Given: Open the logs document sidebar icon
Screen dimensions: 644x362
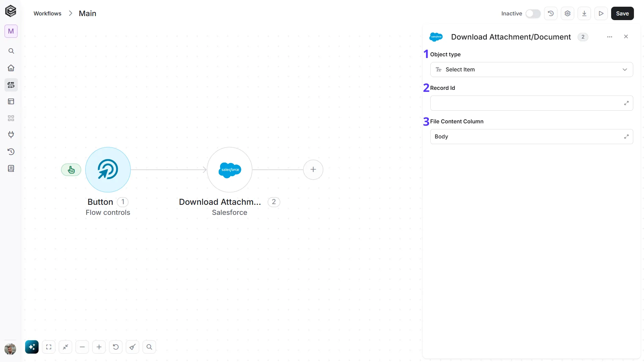Looking at the screenshot, I should (x=11, y=168).
